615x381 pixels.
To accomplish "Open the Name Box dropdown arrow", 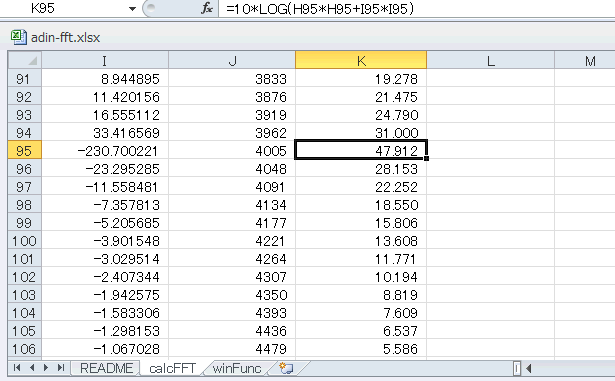I will coord(132,9).
